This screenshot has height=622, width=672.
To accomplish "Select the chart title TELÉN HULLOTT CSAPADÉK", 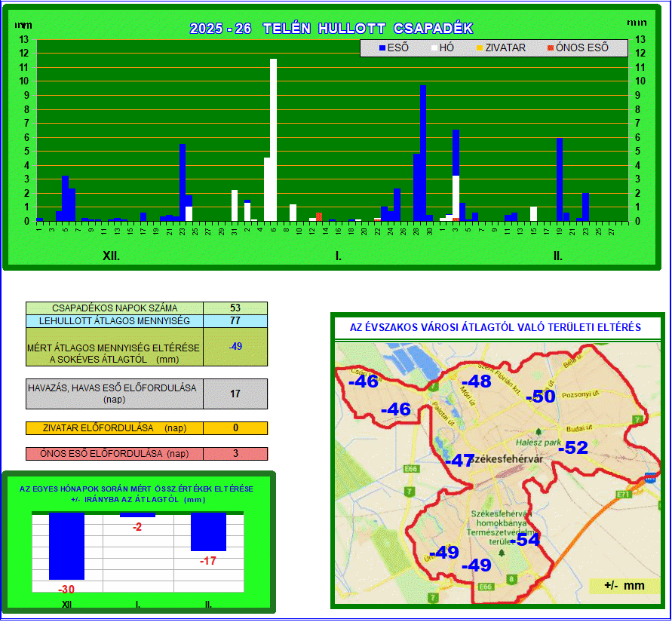I will click(331, 29).
